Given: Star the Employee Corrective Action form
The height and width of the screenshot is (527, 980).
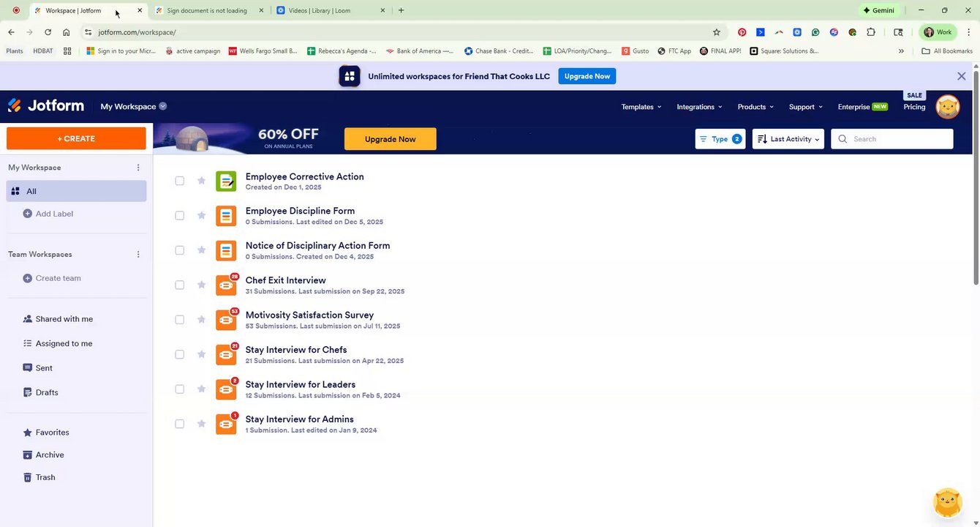Looking at the screenshot, I should [201, 181].
